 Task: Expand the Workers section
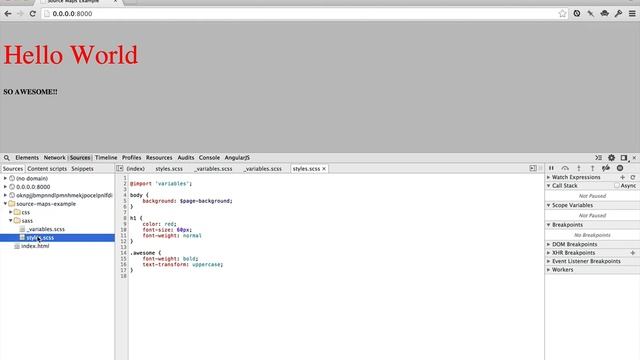549,270
